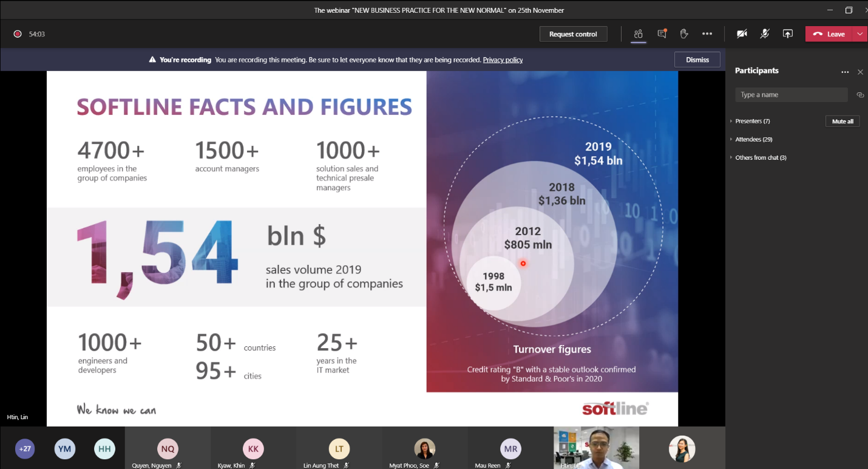This screenshot has width=868, height=469.
Task: Expand the Presenters (7) group
Action: 753,121
